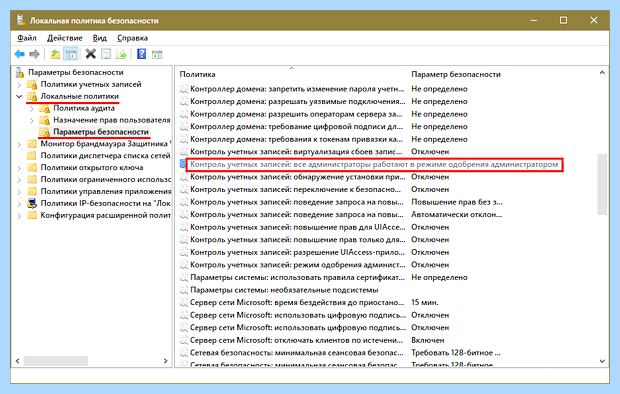This screenshot has width=620, height=394.
Task: Click the Properties toolbar icon
Action: click(x=106, y=54)
